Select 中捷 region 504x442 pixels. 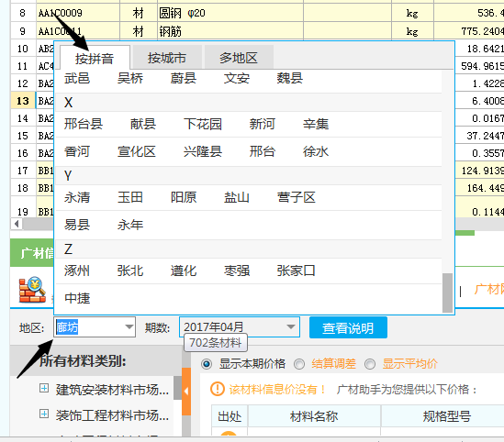point(77,298)
